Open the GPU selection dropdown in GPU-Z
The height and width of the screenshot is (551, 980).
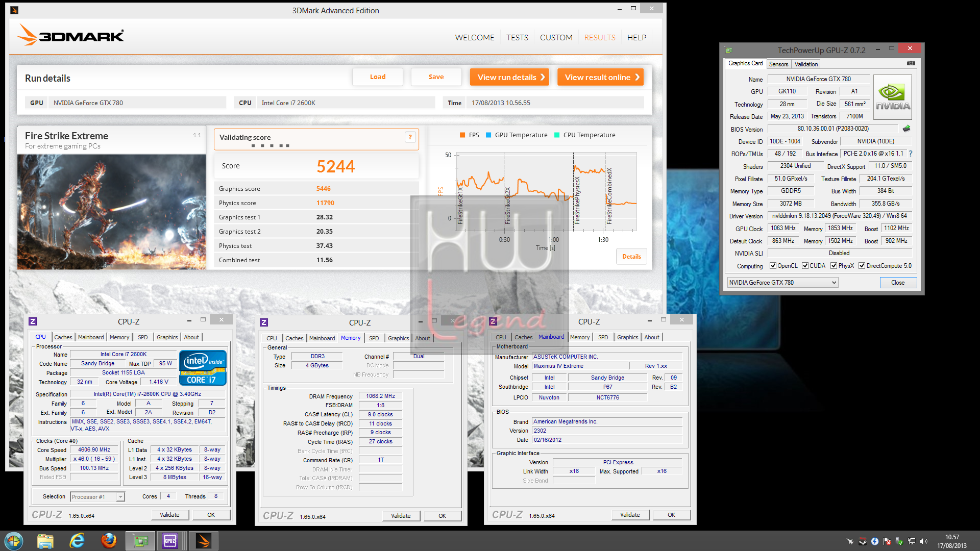(782, 283)
